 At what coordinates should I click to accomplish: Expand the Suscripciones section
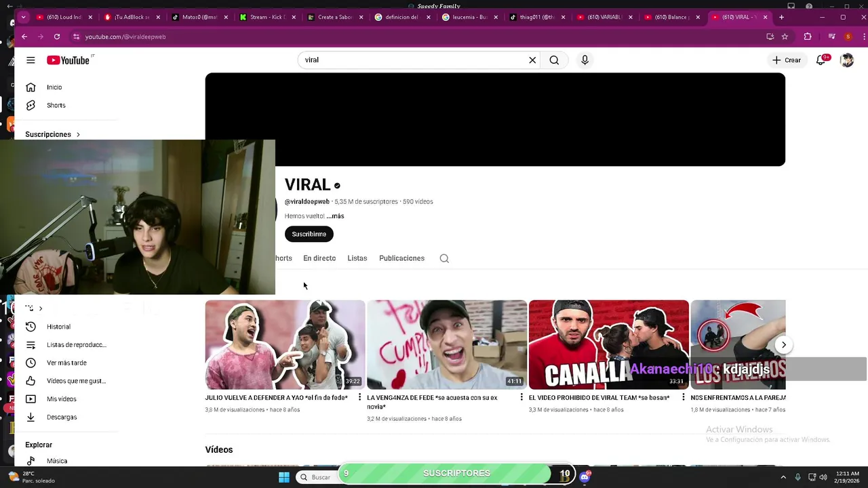(53, 134)
